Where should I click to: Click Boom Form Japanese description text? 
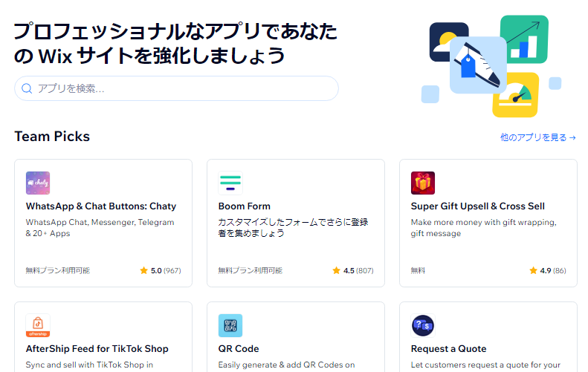[293, 228]
